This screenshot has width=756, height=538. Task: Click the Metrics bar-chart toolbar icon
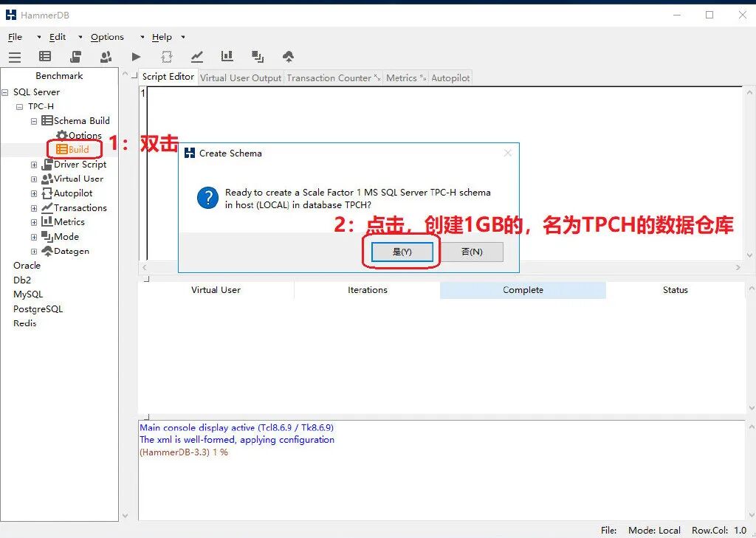click(x=227, y=56)
